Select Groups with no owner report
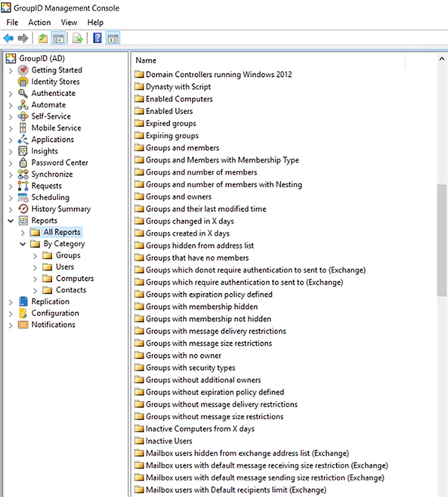The height and width of the screenshot is (497, 448). [x=184, y=356]
